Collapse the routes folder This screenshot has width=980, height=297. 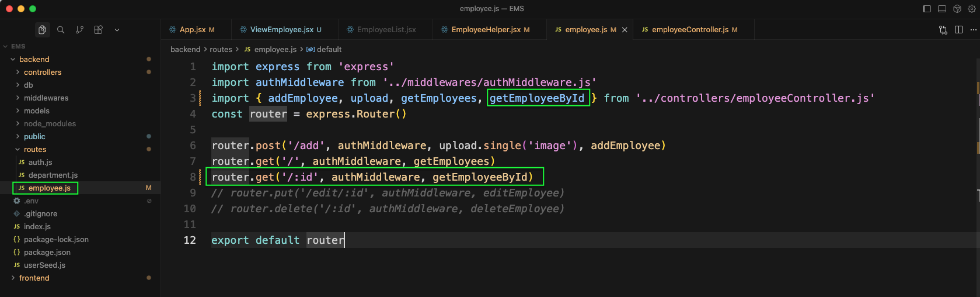click(x=35, y=150)
